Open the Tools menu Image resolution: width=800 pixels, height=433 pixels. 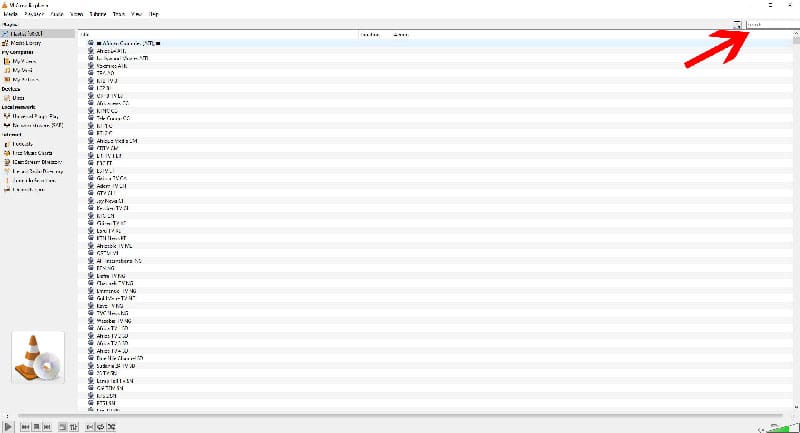point(119,14)
